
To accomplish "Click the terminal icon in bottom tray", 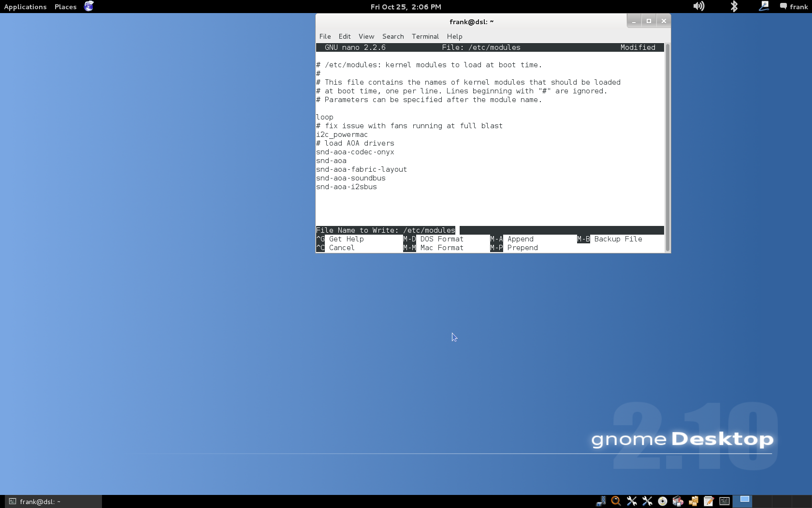I will coord(724,501).
